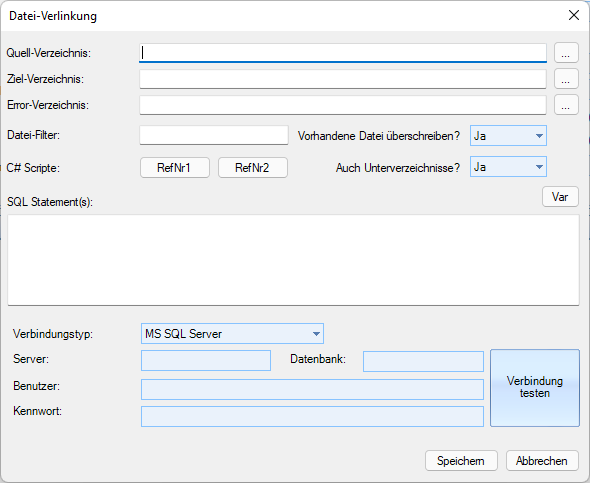The width and height of the screenshot is (590, 483).
Task: Save settings with Speichern button
Action: point(461,461)
